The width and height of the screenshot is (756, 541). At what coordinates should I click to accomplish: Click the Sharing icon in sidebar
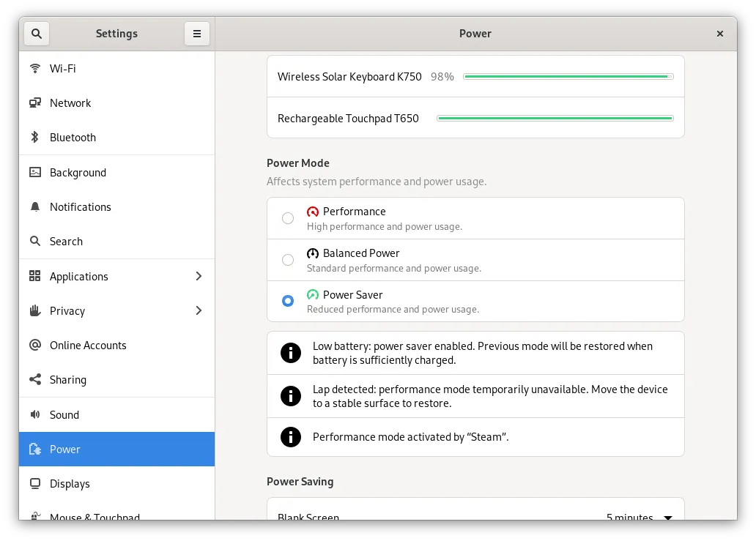[x=35, y=380]
